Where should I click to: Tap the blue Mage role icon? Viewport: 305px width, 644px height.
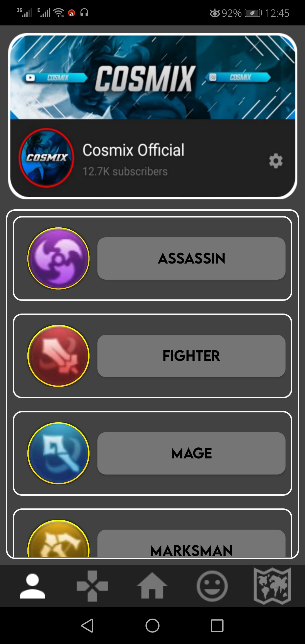click(x=58, y=453)
